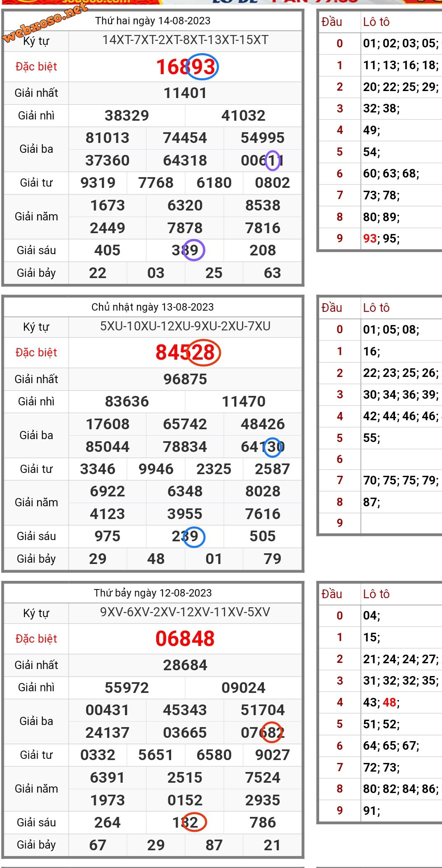Viewport: 442px width, 868px height.
Task: Click fifth prize number 2935
Action: [x=263, y=800]
